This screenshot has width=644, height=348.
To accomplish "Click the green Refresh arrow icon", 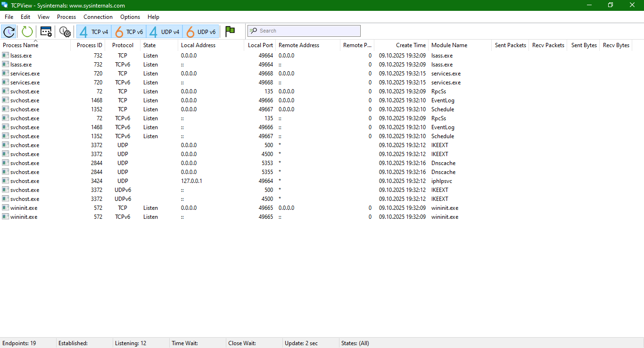I will point(27,32).
